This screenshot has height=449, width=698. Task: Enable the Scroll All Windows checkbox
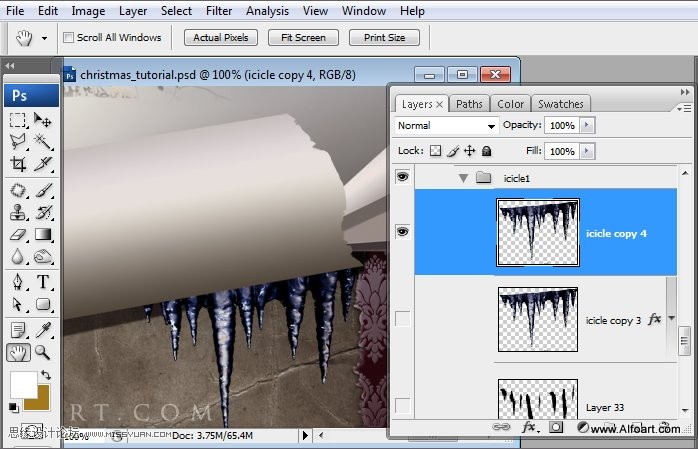69,37
